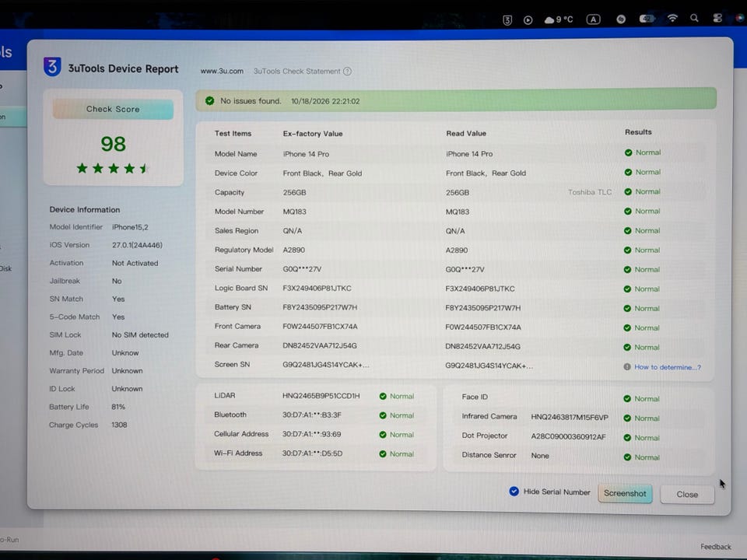Click the star rating under the score
Screen dimensions: 747x560
tap(113, 168)
